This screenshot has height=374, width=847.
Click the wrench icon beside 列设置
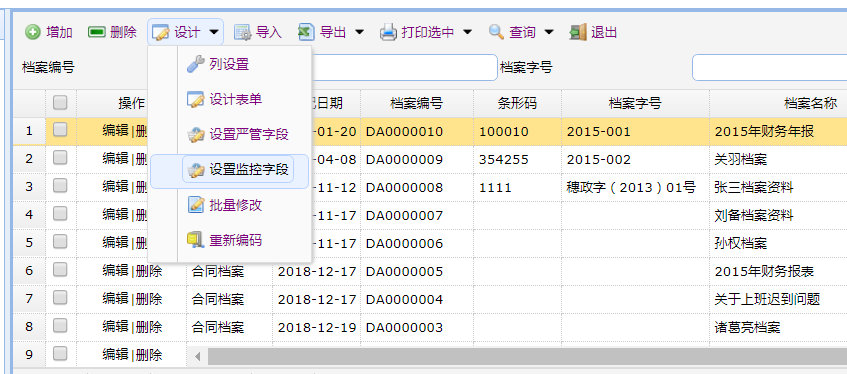tap(195, 64)
